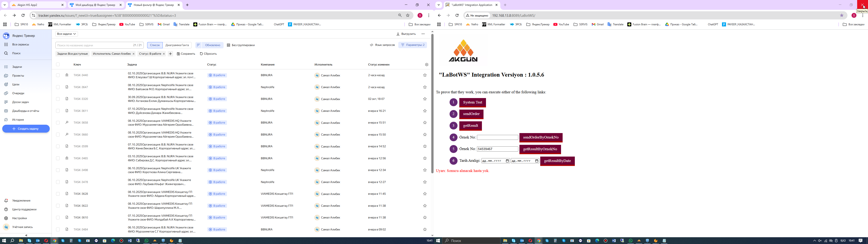Star the TASK-3440 issue as favorite
This screenshot has height=244, width=868.
tap(425, 75)
